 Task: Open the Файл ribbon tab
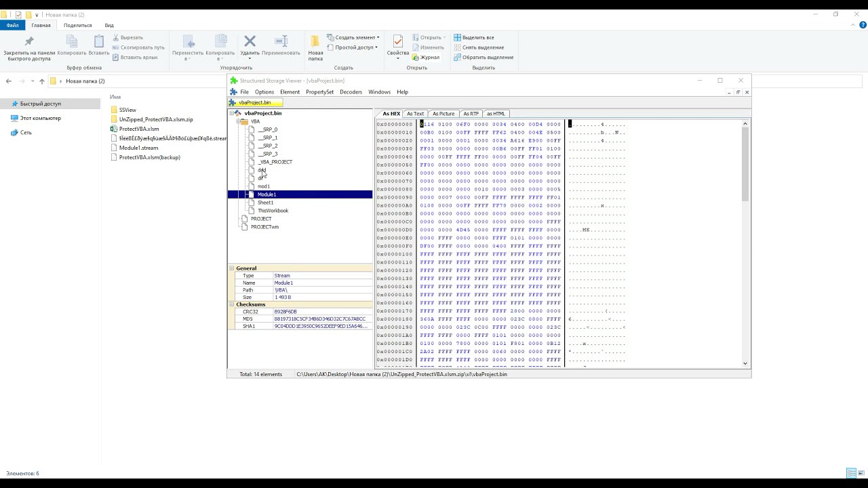click(12, 25)
